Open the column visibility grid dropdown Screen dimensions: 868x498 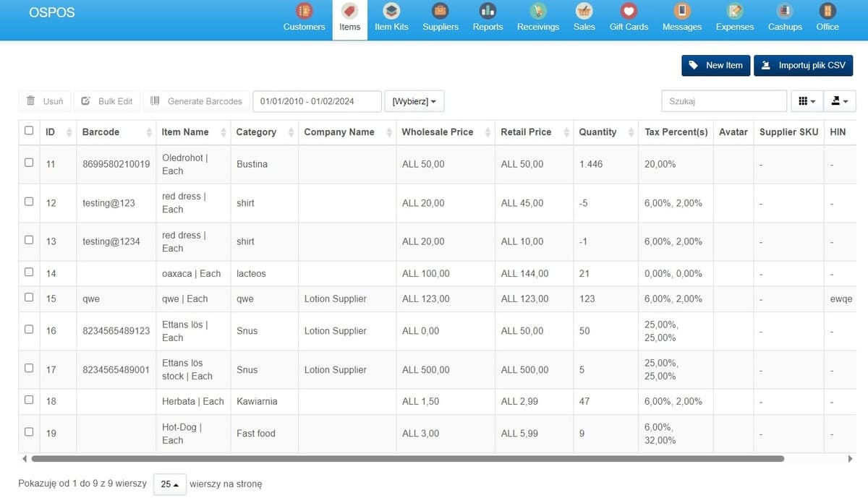click(807, 101)
